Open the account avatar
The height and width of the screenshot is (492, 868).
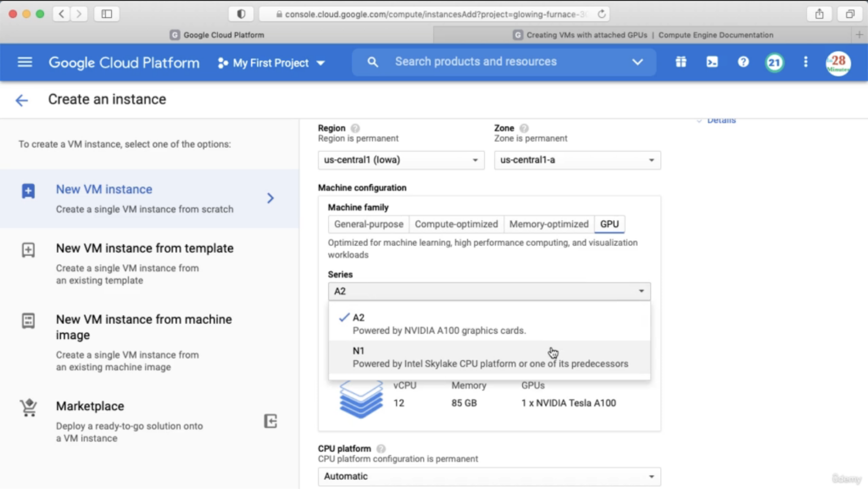tap(838, 63)
